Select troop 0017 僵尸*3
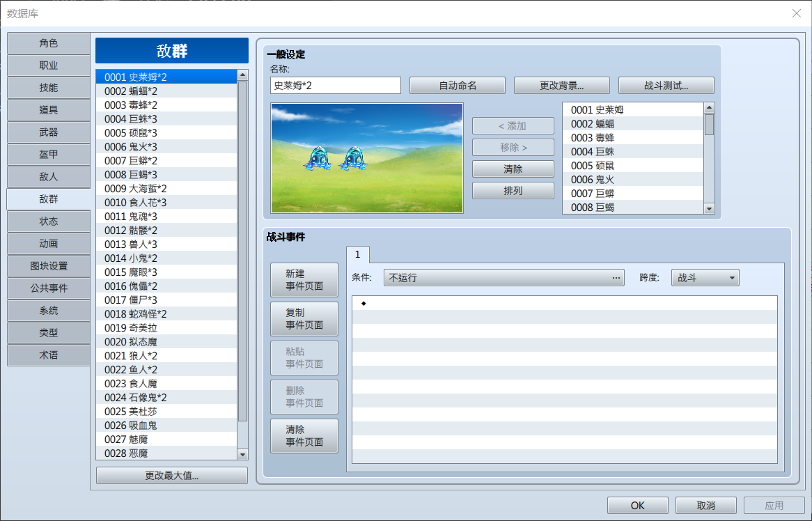The width and height of the screenshot is (812, 521). [x=166, y=300]
